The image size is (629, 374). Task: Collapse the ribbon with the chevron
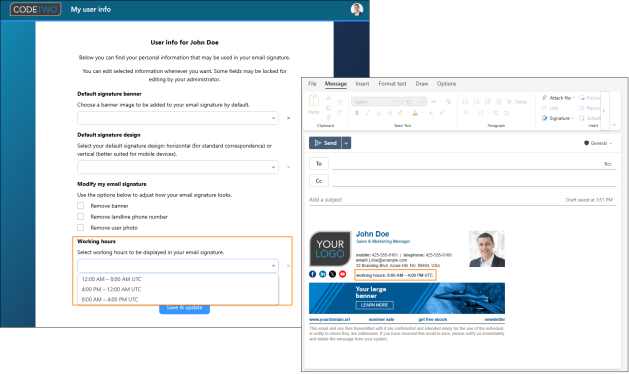tap(614, 125)
